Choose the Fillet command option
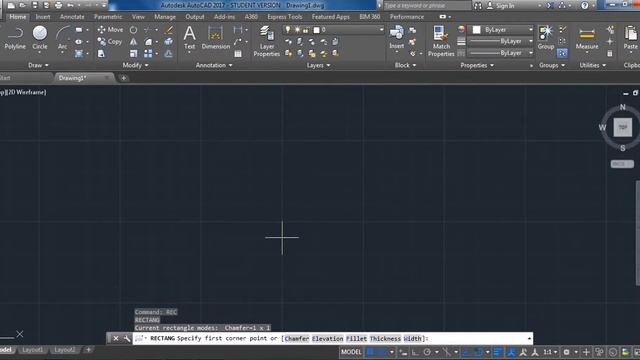Screen dimensions: 640x360 tap(356, 339)
